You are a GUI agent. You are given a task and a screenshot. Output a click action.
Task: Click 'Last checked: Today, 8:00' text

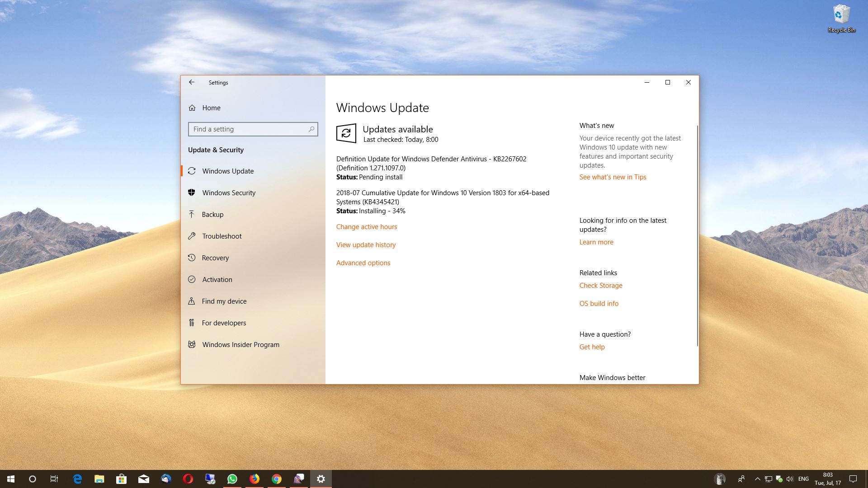(x=401, y=140)
